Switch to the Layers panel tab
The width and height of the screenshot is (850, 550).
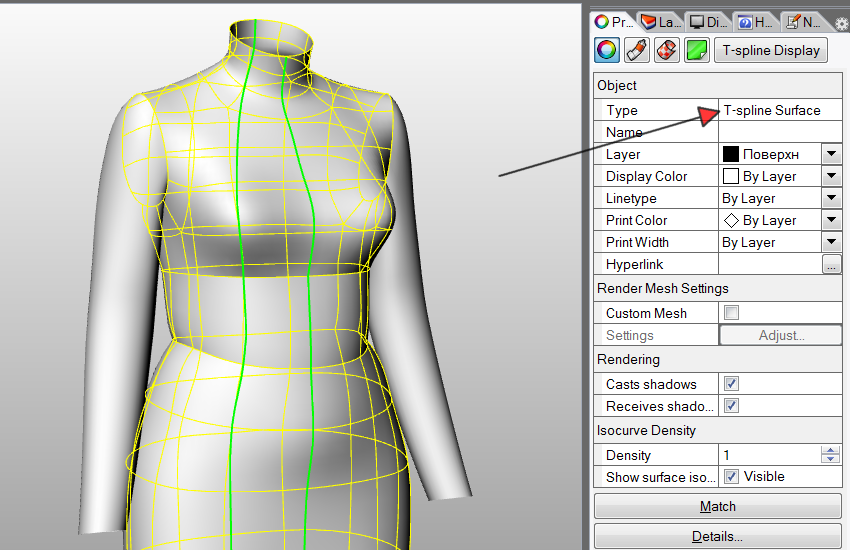[x=661, y=21]
